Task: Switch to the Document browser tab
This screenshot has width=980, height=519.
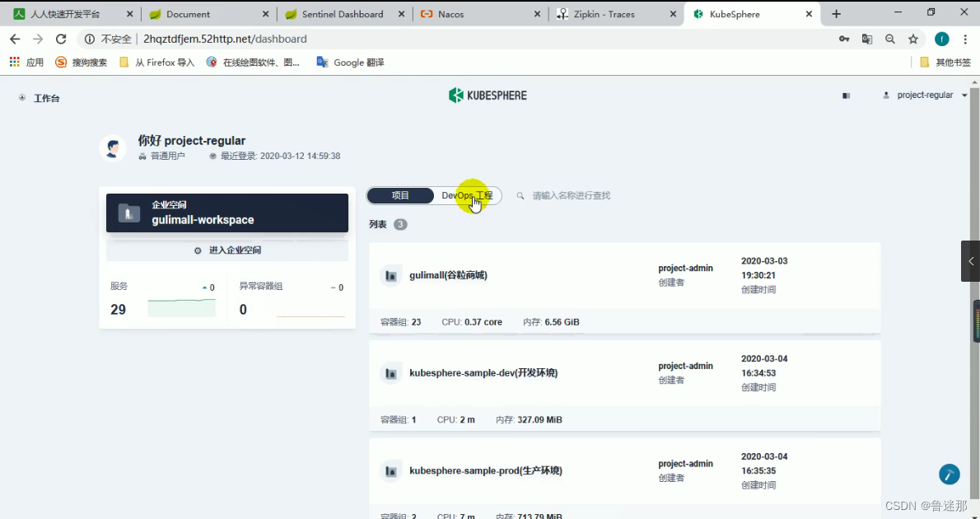Action: pos(208,14)
